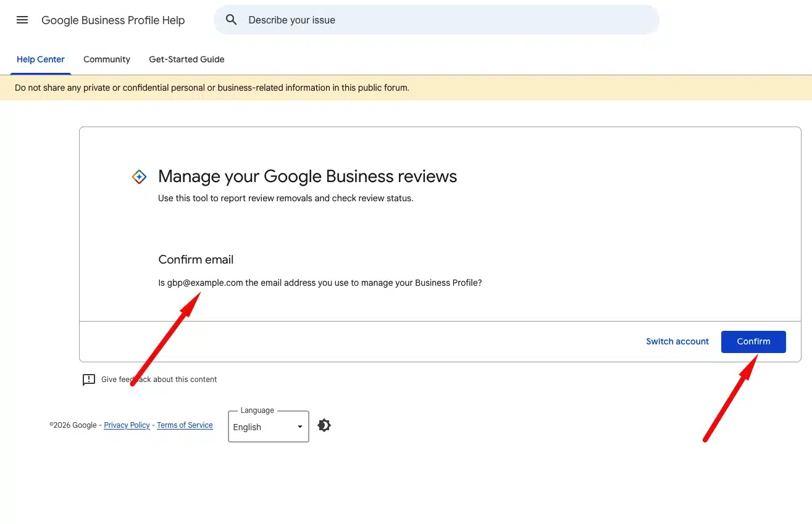Select the Help Center tab

pos(40,59)
